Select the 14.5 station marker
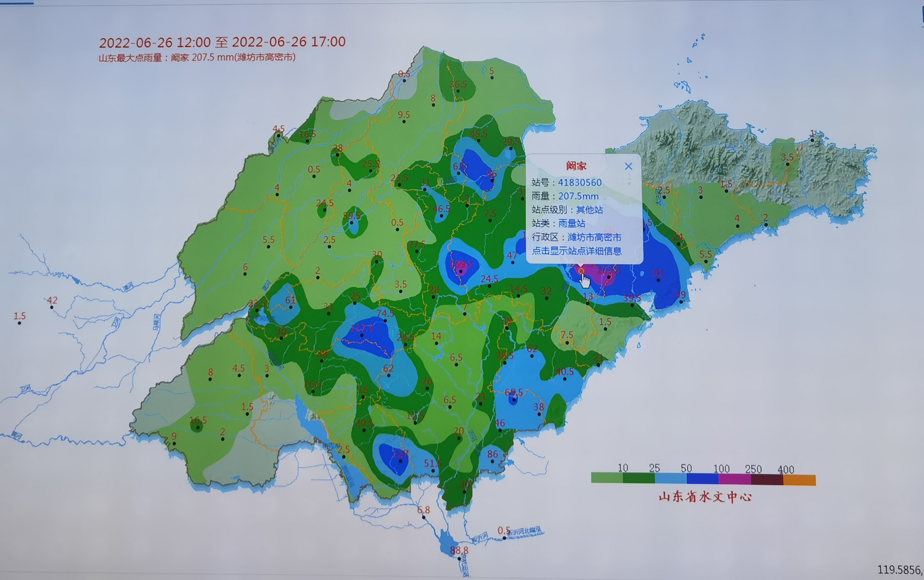 518,296
